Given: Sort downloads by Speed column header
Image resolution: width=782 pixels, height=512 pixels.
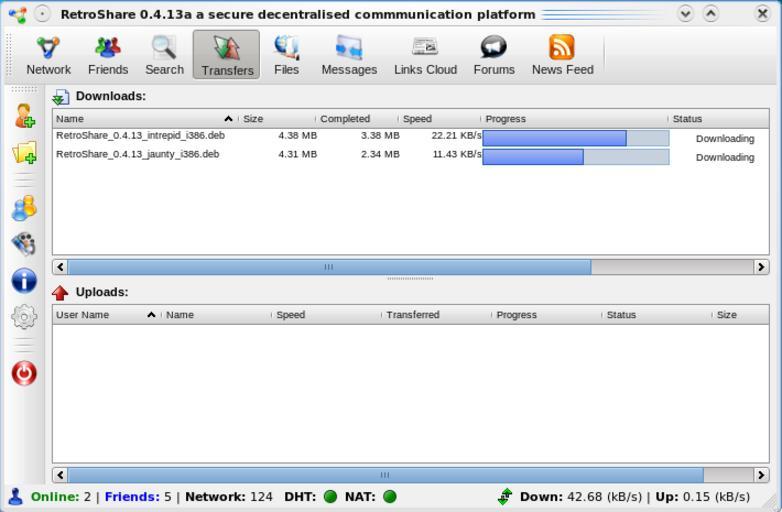Looking at the screenshot, I should 438,119.
